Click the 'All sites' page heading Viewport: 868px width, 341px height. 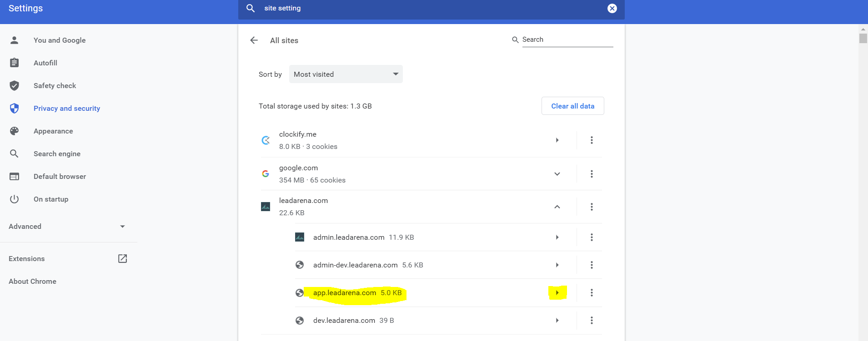284,40
